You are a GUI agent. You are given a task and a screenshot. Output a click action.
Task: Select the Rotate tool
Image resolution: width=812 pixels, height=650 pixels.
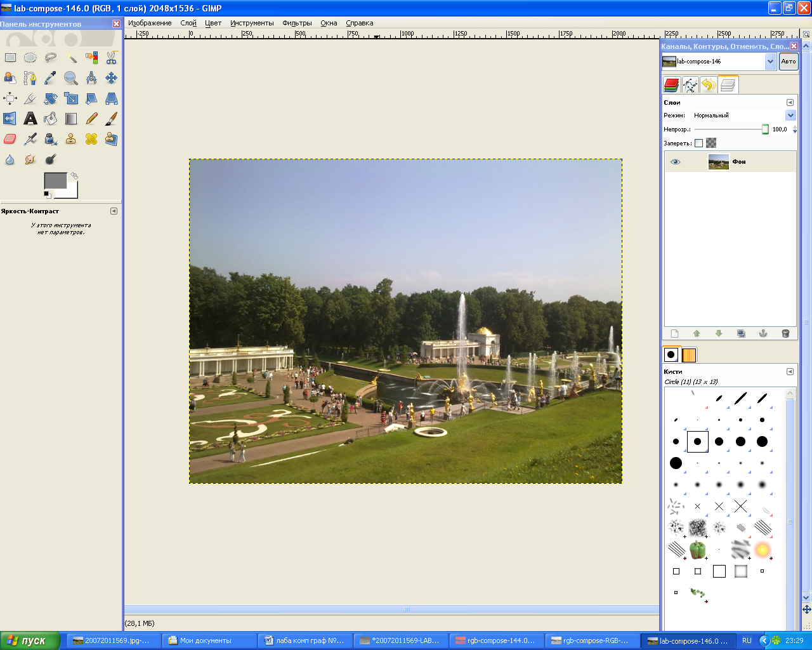tap(50, 98)
